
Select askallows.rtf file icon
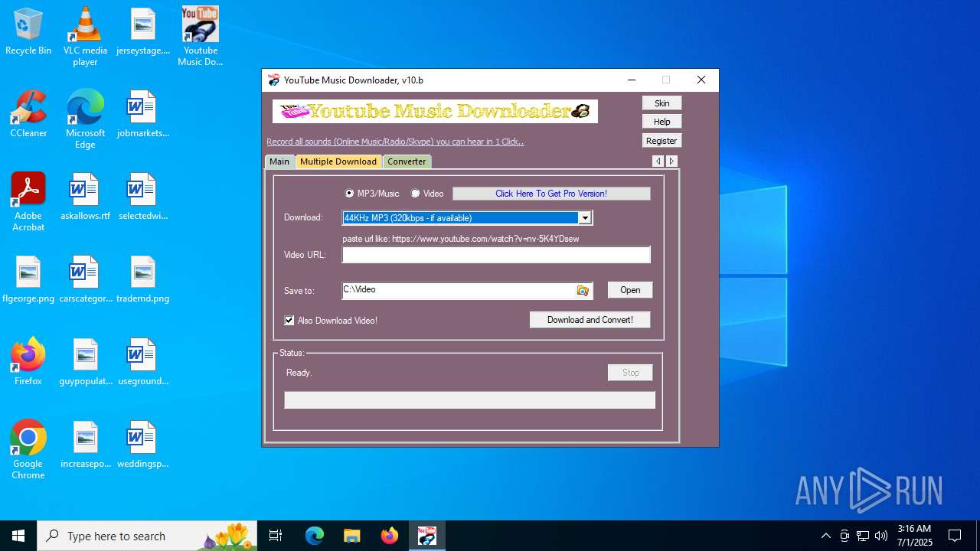pos(85,196)
